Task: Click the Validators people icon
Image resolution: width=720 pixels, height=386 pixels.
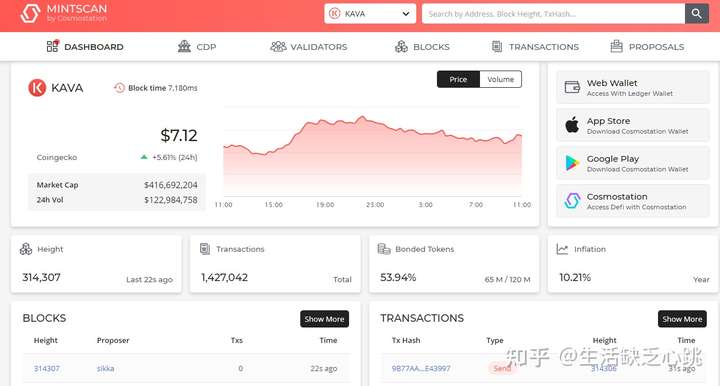Action: tap(278, 46)
